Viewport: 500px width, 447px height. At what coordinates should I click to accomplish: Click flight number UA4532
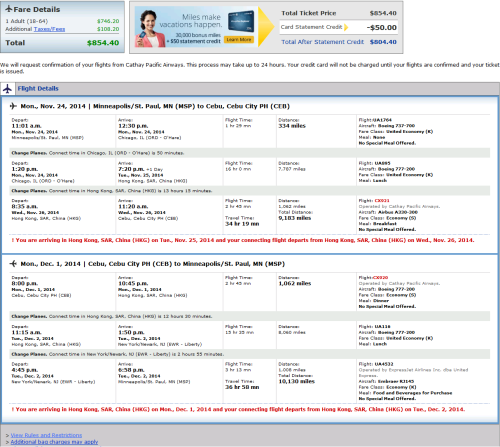pyautogui.click(x=384, y=364)
